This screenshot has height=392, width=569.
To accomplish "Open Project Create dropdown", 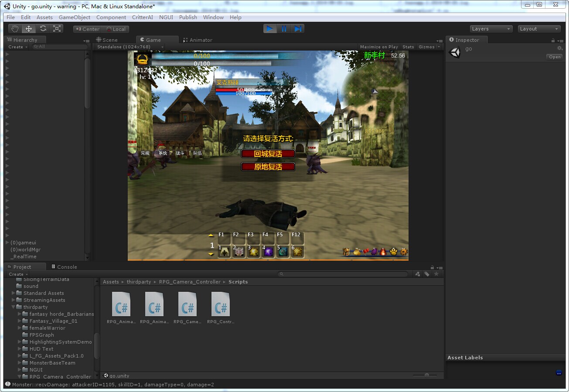I will [18, 274].
